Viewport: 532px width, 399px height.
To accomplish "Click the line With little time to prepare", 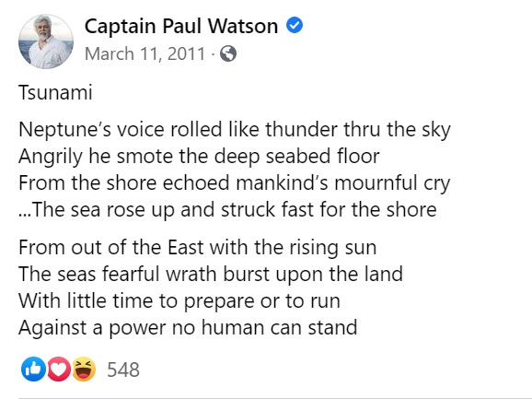I will coord(179,301).
